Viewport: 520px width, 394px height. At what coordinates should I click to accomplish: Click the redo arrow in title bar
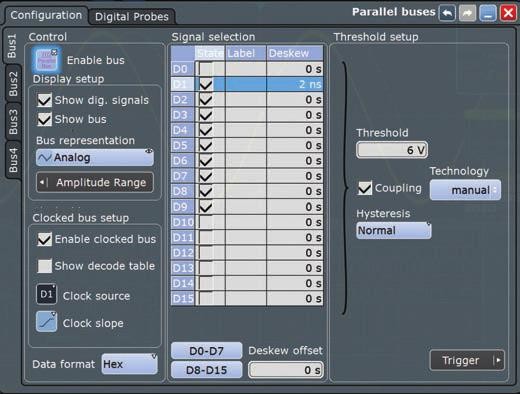467,13
